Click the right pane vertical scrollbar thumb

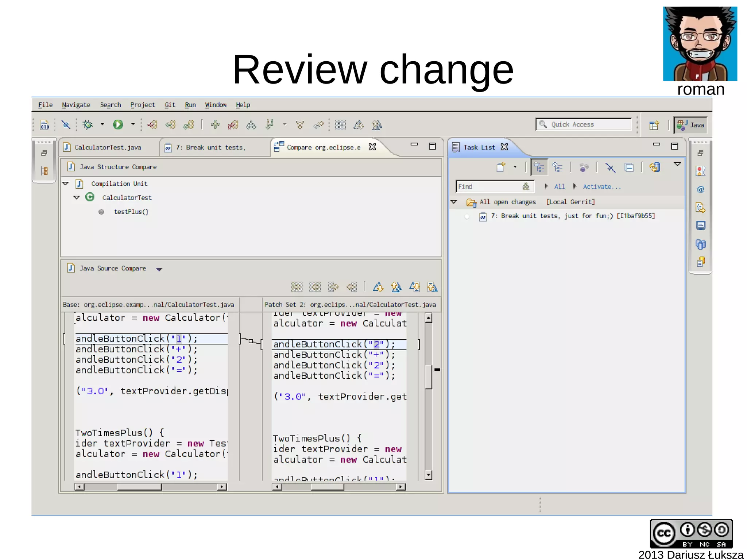[429, 376]
